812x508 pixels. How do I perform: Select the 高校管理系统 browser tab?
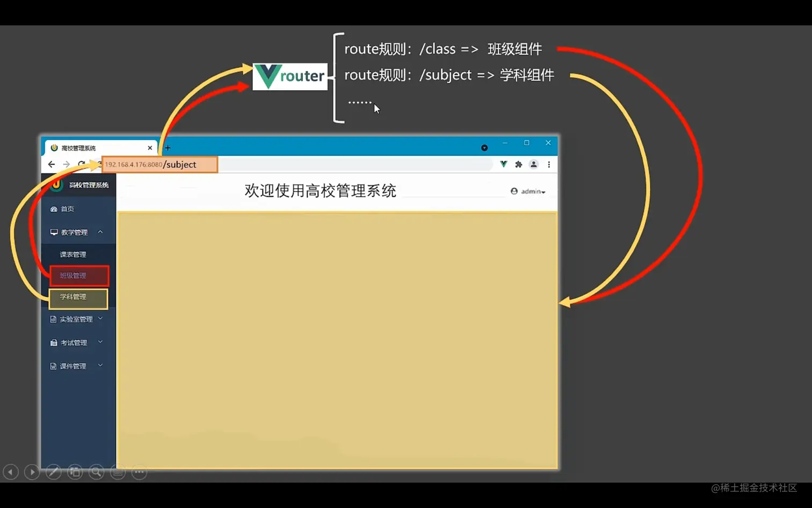click(x=79, y=148)
